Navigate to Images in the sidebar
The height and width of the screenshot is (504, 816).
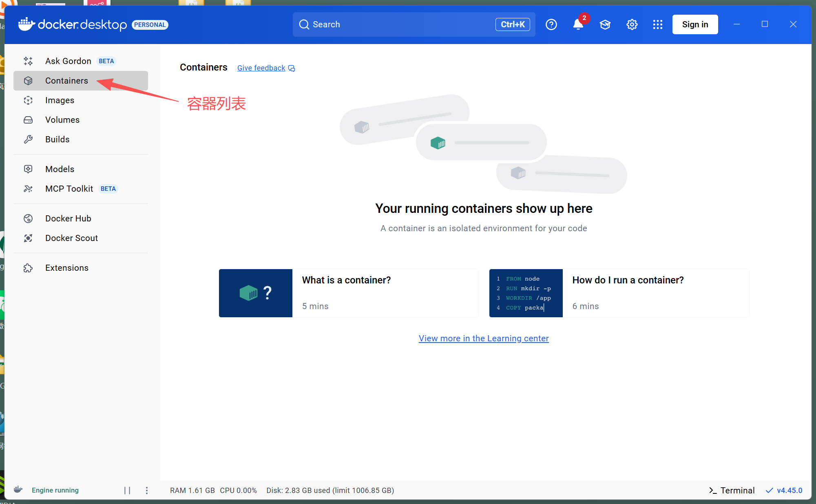60,100
